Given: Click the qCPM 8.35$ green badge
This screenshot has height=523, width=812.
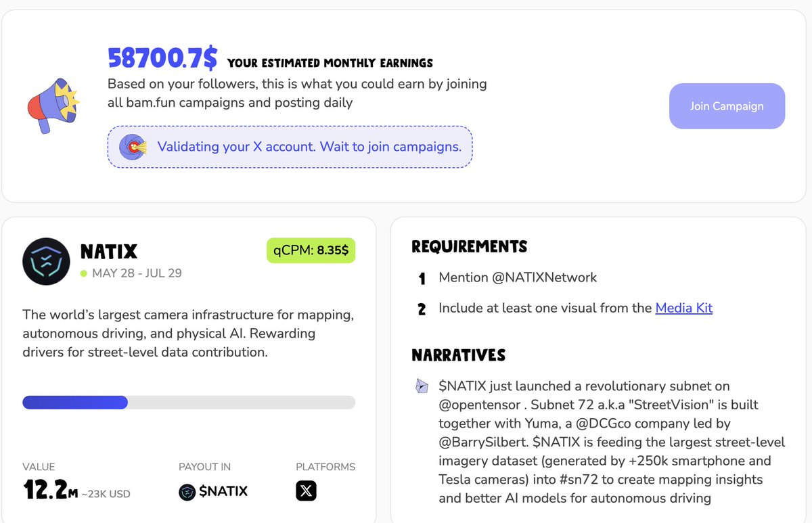Looking at the screenshot, I should pyautogui.click(x=311, y=250).
